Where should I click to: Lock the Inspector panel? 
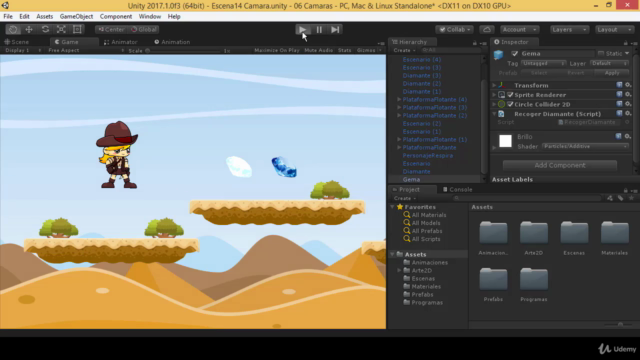point(625,42)
